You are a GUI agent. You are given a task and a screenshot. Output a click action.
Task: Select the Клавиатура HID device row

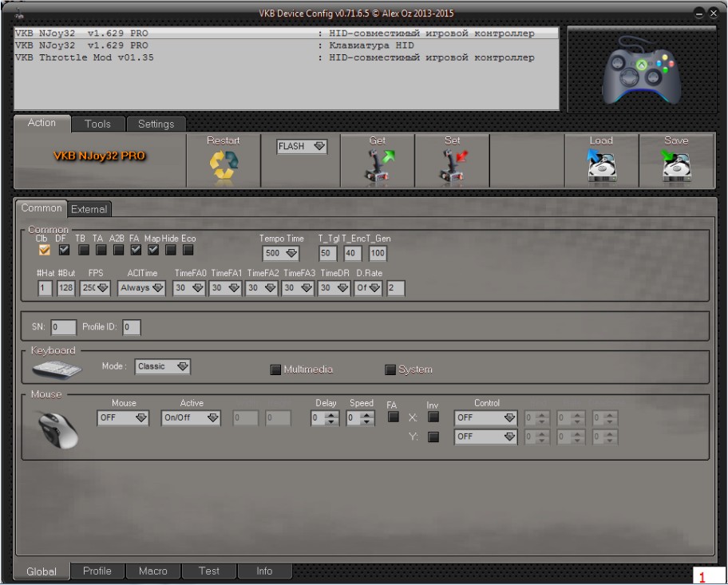[x=286, y=45]
